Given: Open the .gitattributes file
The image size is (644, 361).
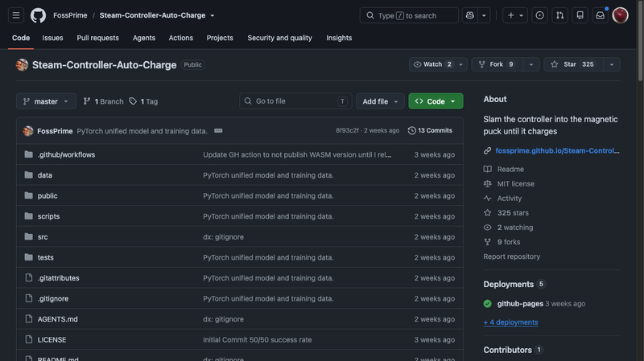Looking at the screenshot, I should pos(58,277).
